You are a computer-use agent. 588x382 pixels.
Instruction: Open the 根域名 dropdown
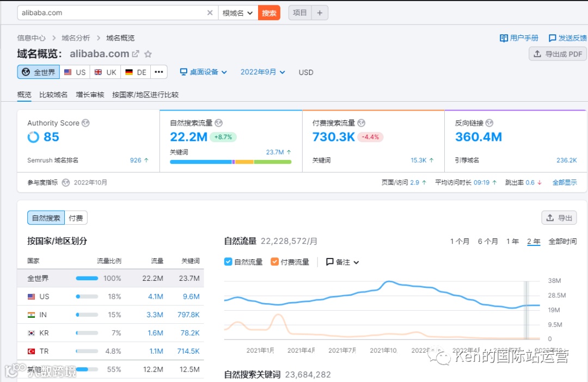coord(238,13)
